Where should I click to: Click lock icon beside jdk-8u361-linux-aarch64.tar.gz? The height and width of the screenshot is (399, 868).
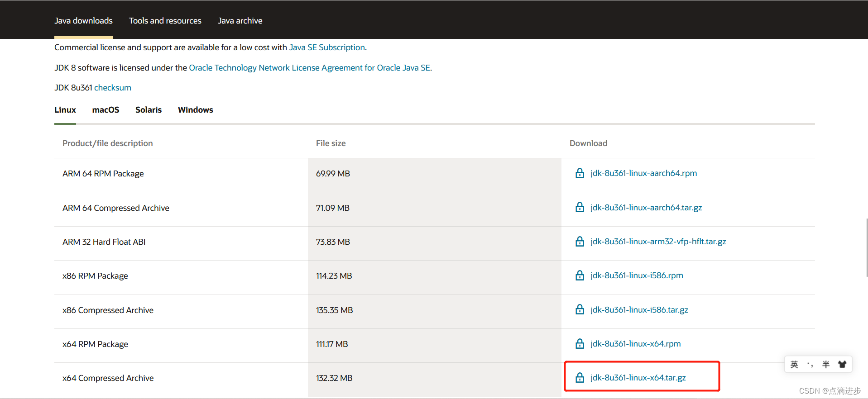580,207
